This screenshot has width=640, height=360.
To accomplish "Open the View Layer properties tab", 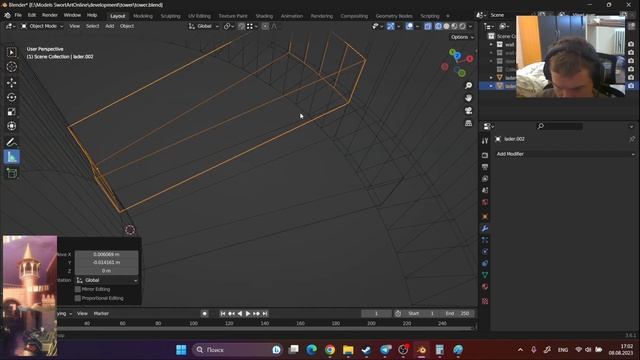I will (485, 179).
